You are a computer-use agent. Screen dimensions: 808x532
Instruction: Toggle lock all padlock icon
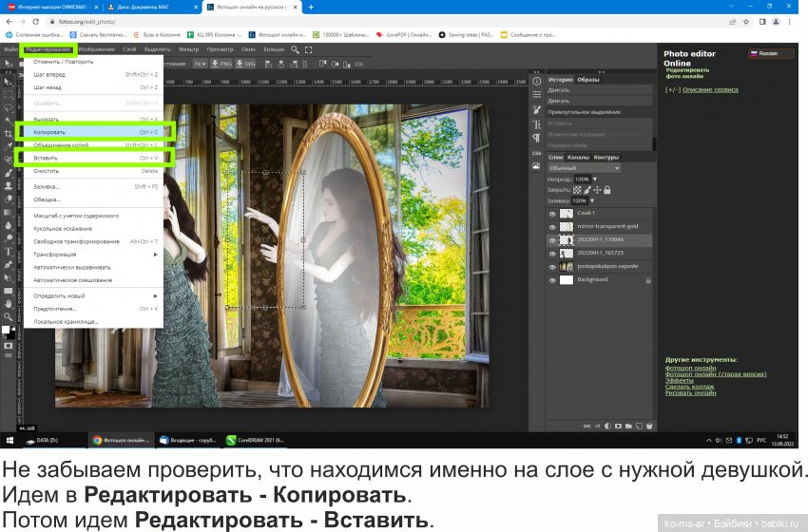(607, 190)
